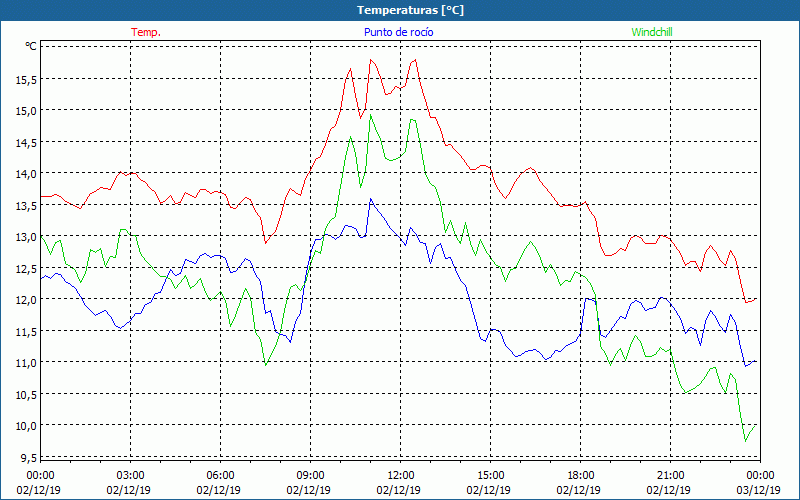Click the 09:00 time axis label
This screenshot has width=800, height=500.
310,476
